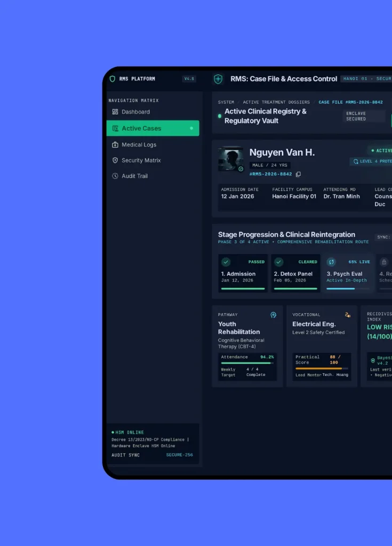Copy case ID #RMS-2026-8842 icon
The image size is (392, 546).
pos(298,174)
